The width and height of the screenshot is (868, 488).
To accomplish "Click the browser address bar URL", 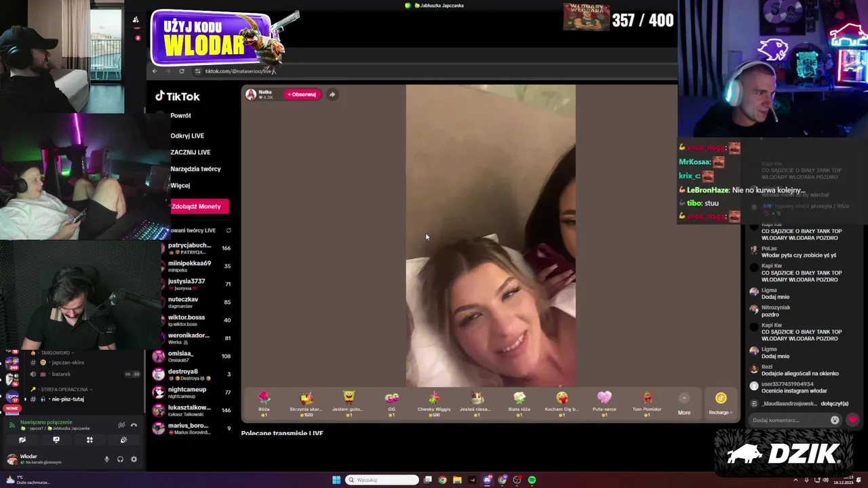I will pos(239,71).
